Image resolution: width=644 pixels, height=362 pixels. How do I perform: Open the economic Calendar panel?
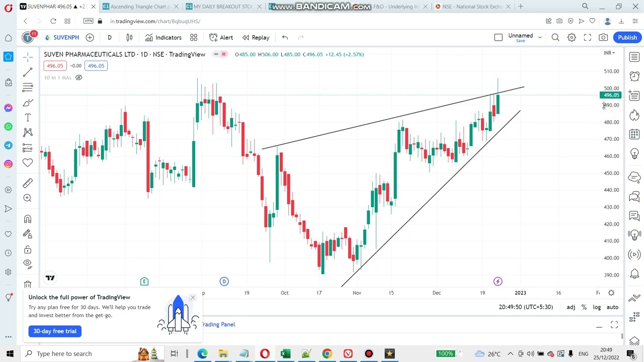(x=634, y=134)
